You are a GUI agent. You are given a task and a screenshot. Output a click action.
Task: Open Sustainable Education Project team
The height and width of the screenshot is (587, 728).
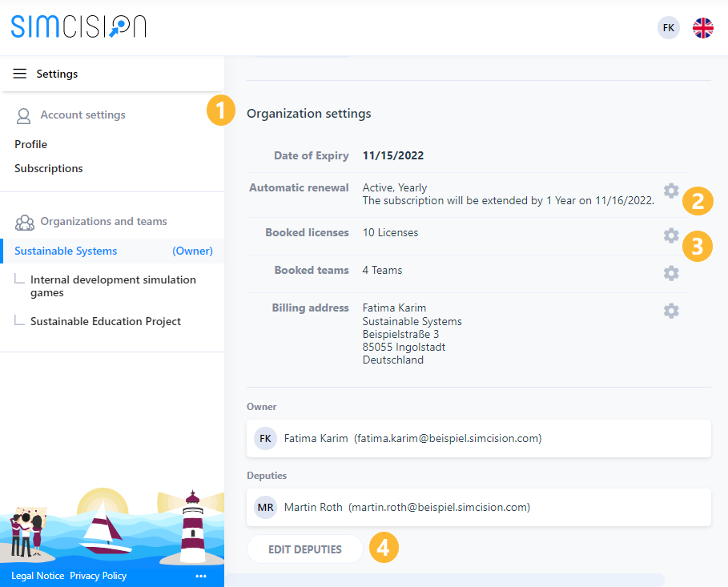pos(106,321)
